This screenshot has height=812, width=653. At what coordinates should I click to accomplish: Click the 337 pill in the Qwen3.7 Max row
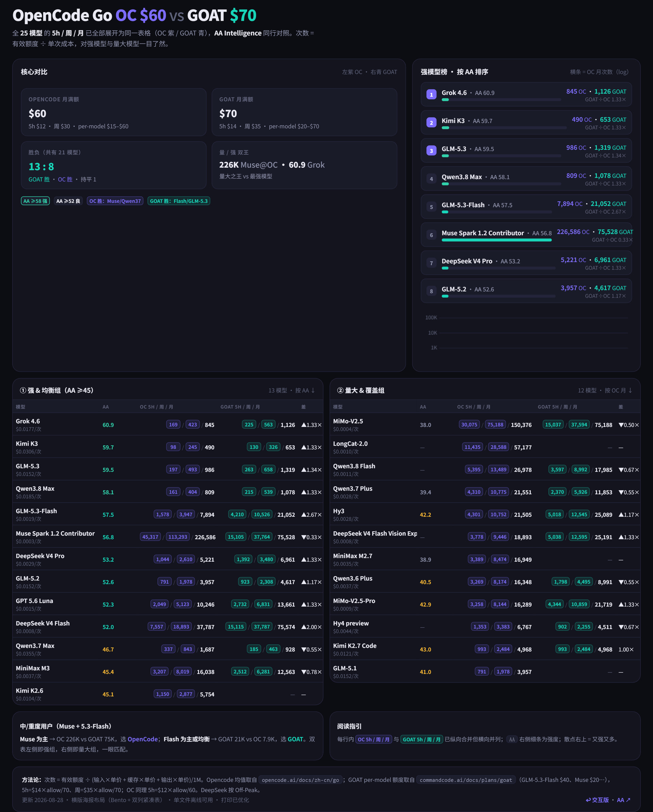click(168, 649)
